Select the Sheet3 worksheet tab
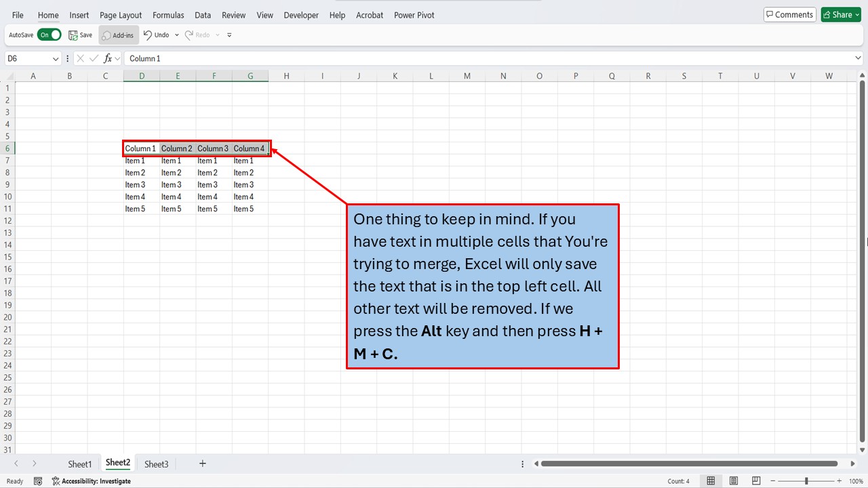 (x=156, y=464)
